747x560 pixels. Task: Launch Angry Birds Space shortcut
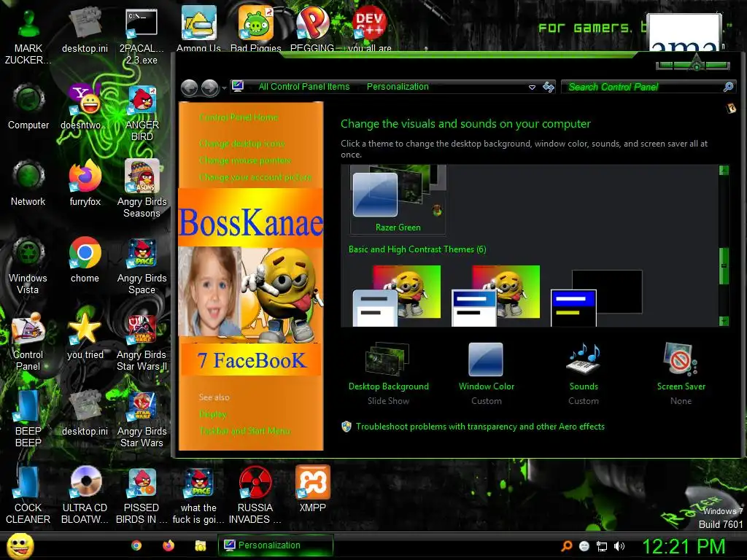click(142, 265)
